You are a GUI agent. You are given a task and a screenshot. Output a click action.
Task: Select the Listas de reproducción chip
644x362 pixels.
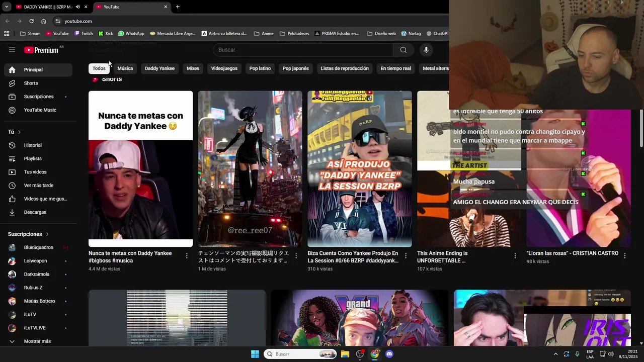pos(345,68)
